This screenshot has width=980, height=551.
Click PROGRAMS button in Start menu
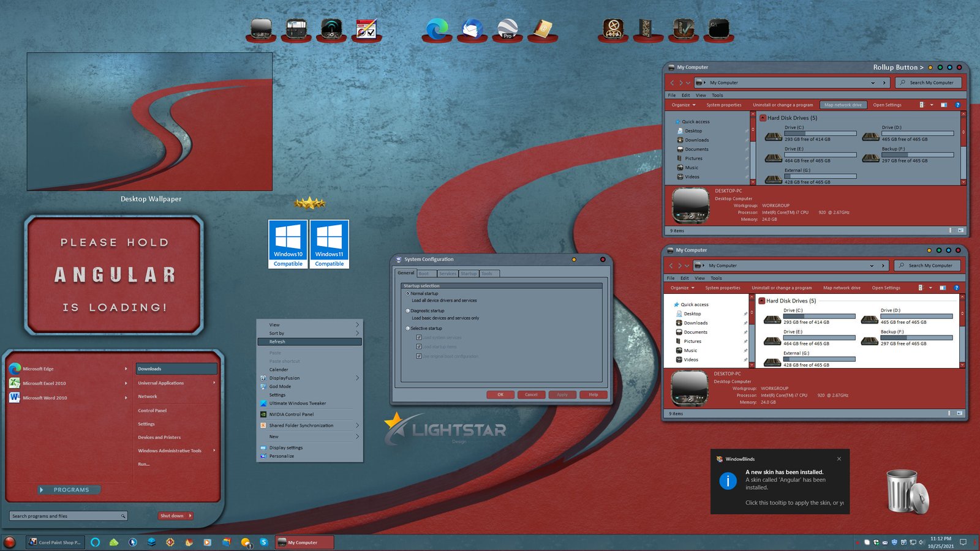[68, 490]
